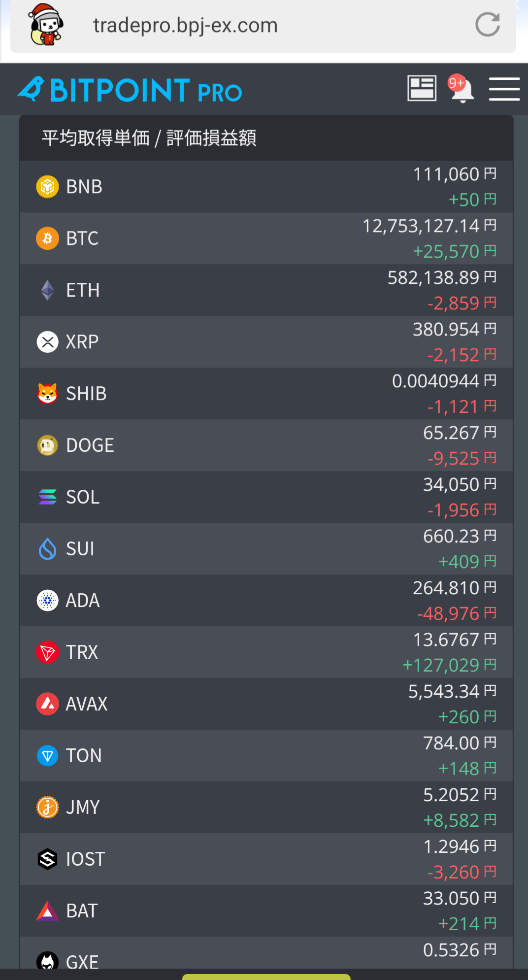Open the hamburger menu

click(504, 89)
